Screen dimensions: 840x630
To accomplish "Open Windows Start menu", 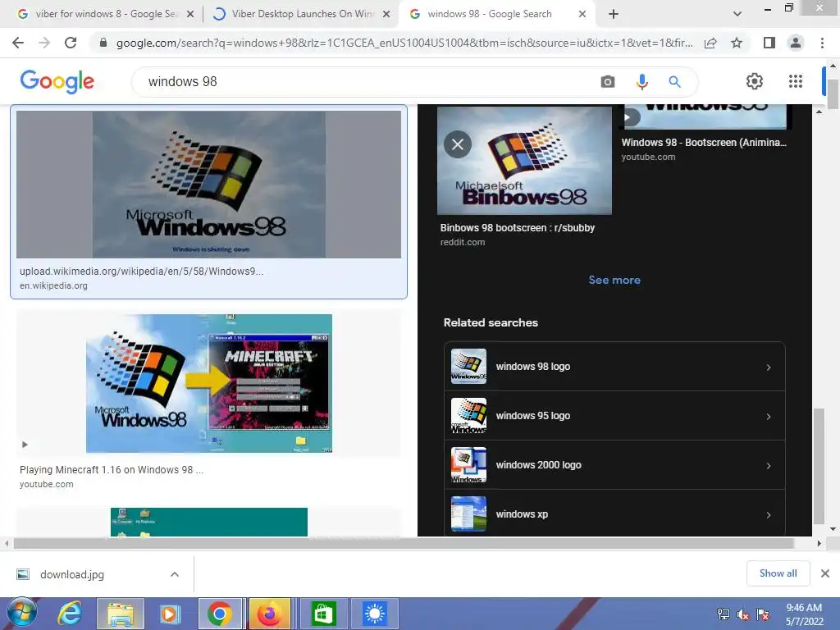I will [22, 613].
